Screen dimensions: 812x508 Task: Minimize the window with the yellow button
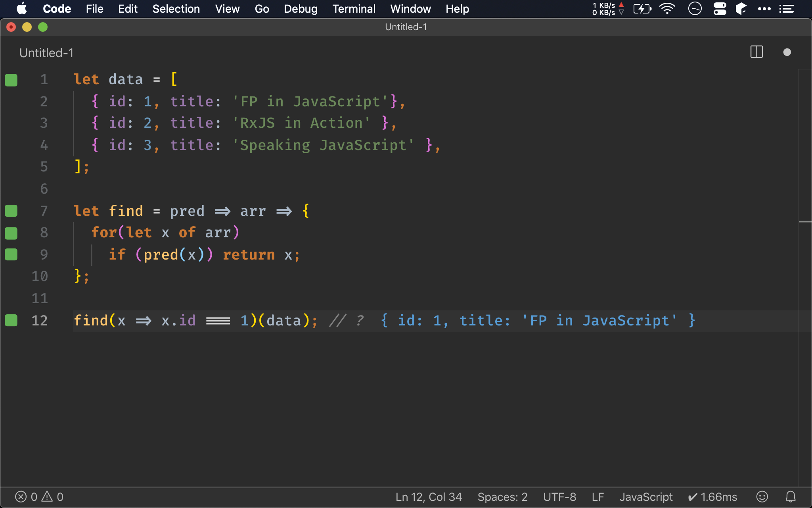click(27, 27)
